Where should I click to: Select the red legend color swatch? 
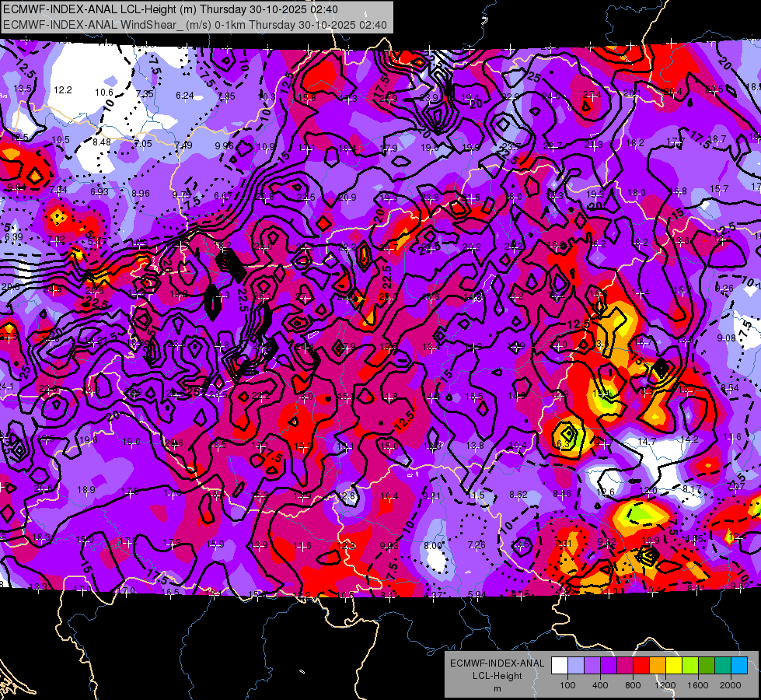point(641,666)
